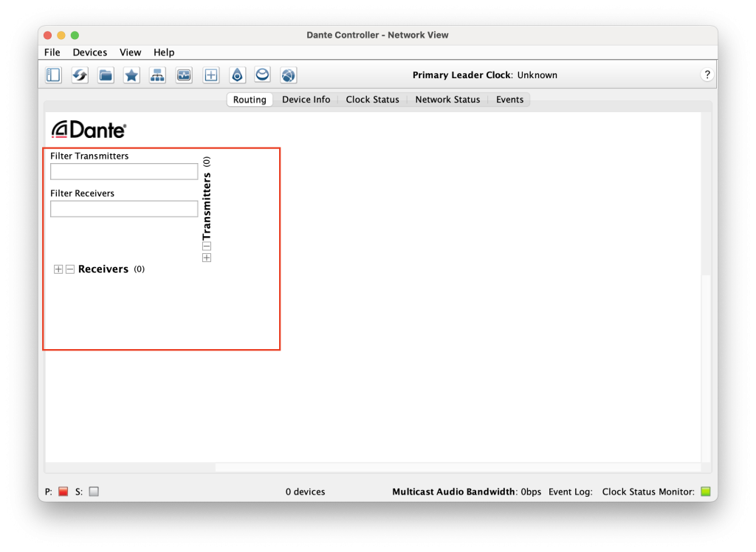756x552 pixels.
Task: Show the Events tab
Action: pyautogui.click(x=509, y=100)
